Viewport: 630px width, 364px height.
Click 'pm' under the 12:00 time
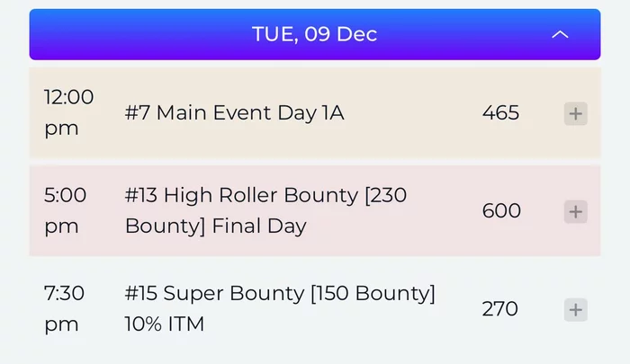pos(61,129)
